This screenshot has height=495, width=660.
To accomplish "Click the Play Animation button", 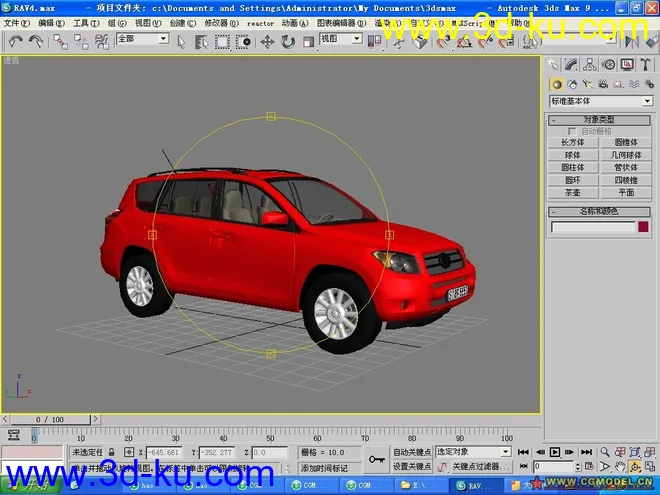I will pyautogui.click(x=555, y=452).
